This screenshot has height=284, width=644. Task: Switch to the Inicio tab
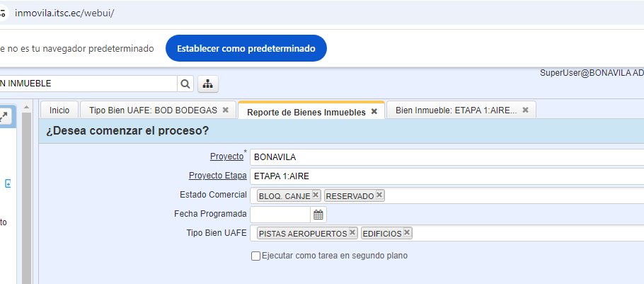click(x=59, y=110)
